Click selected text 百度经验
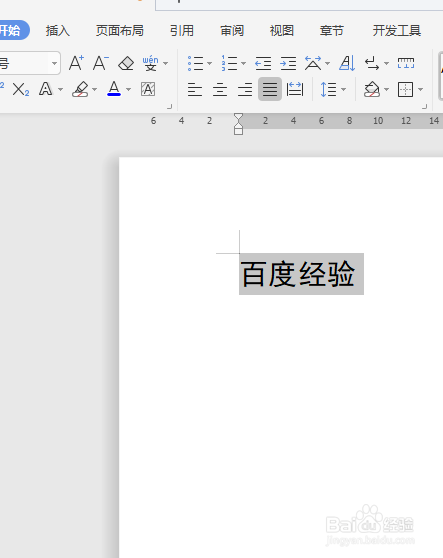 point(298,274)
